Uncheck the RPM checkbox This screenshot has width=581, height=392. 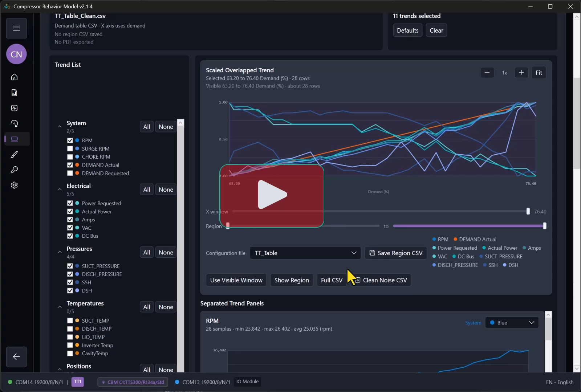coord(70,140)
